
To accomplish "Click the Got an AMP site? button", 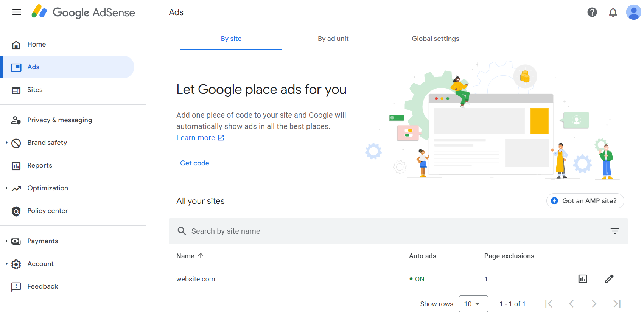I will coord(585,201).
